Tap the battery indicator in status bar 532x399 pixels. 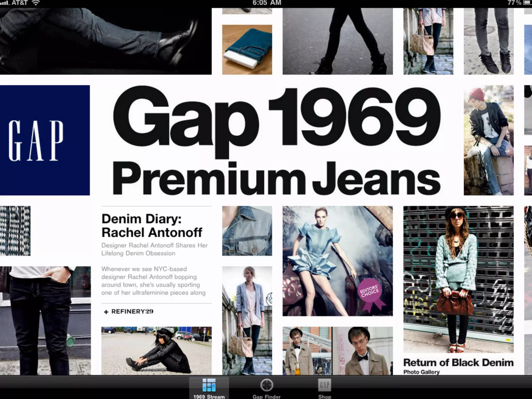(x=527, y=3)
